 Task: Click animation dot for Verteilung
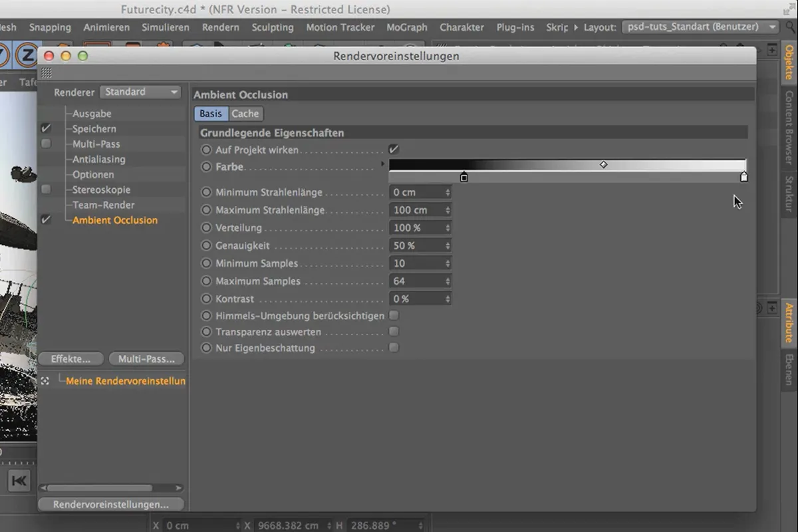(206, 228)
